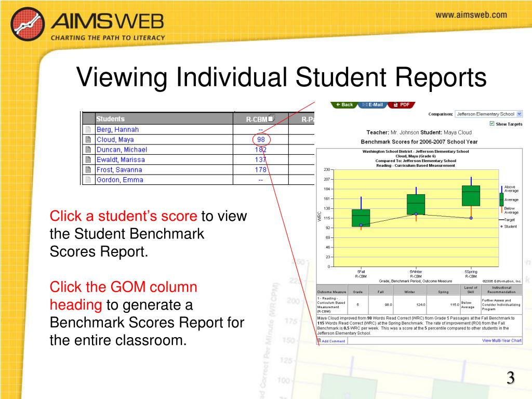
Task: Click the Winter value 124.0 cell
Action: coord(409,304)
